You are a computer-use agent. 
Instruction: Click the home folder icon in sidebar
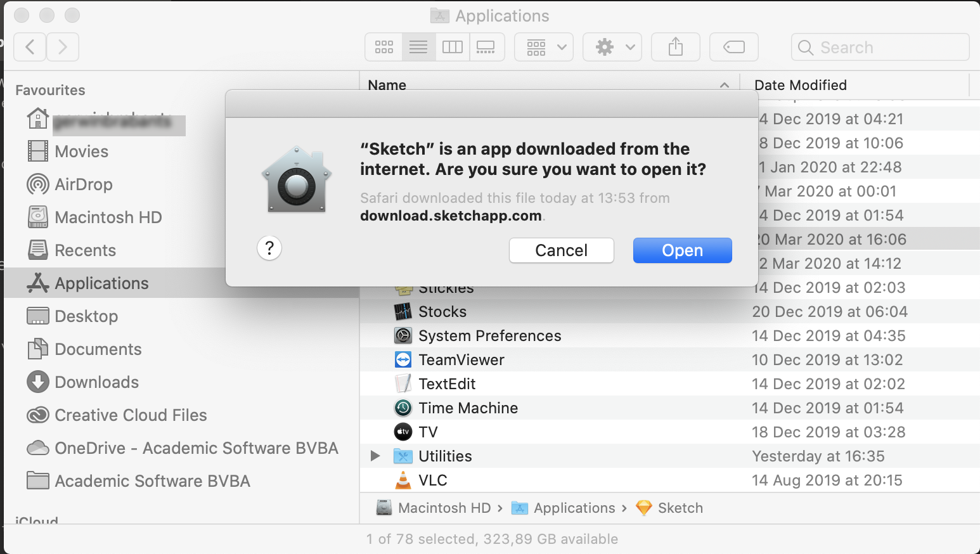(38, 118)
